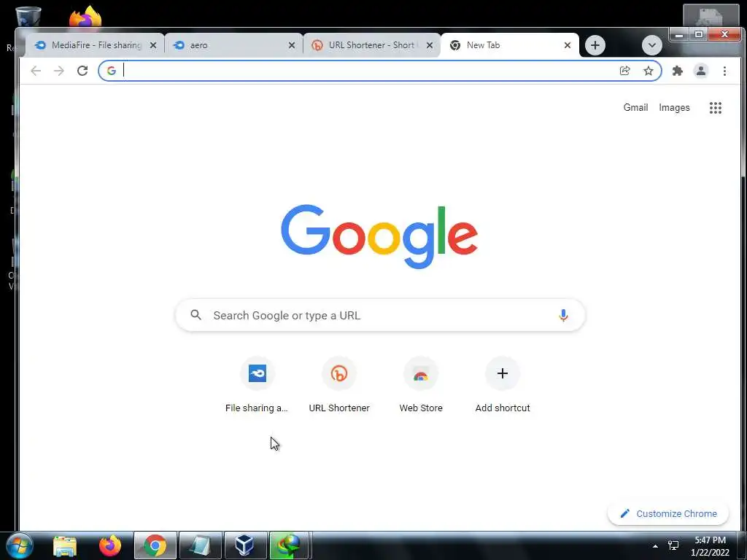The width and height of the screenshot is (747, 560).
Task: Click the Google icon in address bar
Action: (x=112, y=71)
